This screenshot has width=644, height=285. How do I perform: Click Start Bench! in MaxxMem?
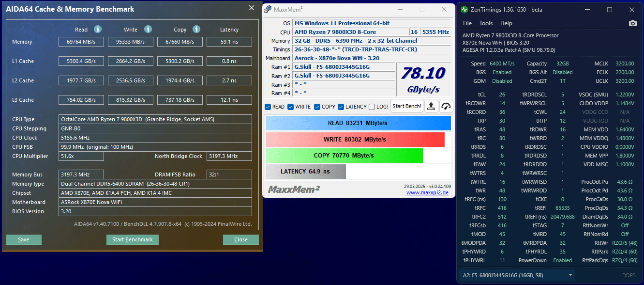click(406, 107)
